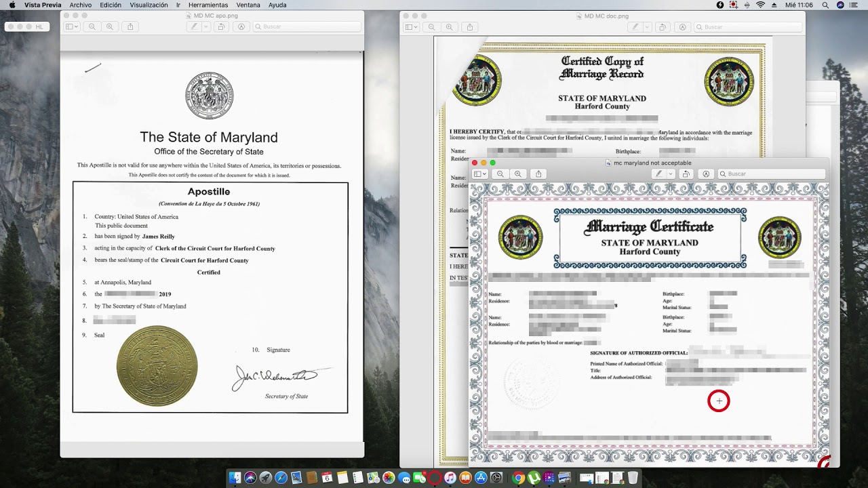The width and height of the screenshot is (868, 488).
Task: Open App Store from the Dock
Action: [481, 478]
